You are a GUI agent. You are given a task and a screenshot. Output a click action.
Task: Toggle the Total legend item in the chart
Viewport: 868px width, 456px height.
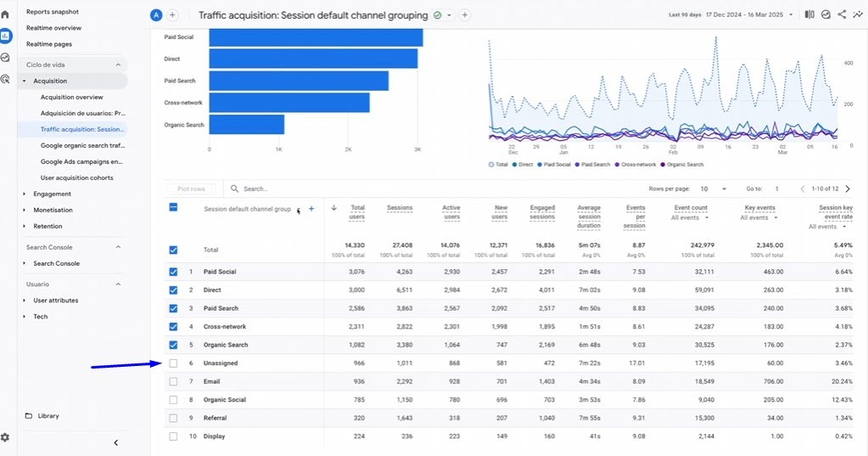point(498,165)
